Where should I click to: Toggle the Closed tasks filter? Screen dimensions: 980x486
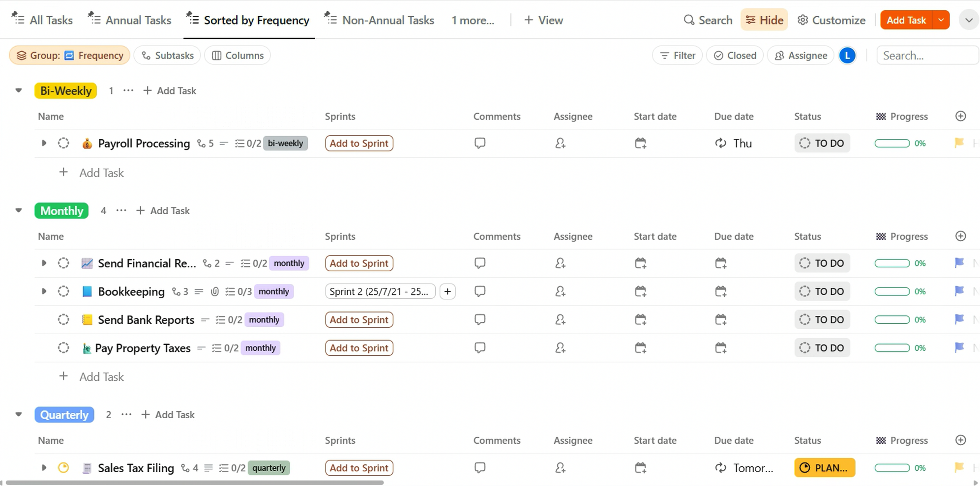(x=735, y=56)
